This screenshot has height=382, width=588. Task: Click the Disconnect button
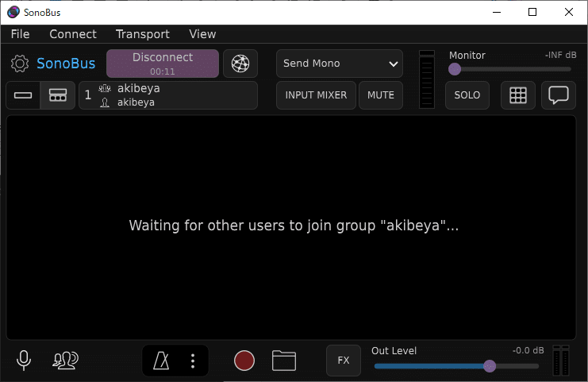pyautogui.click(x=163, y=64)
